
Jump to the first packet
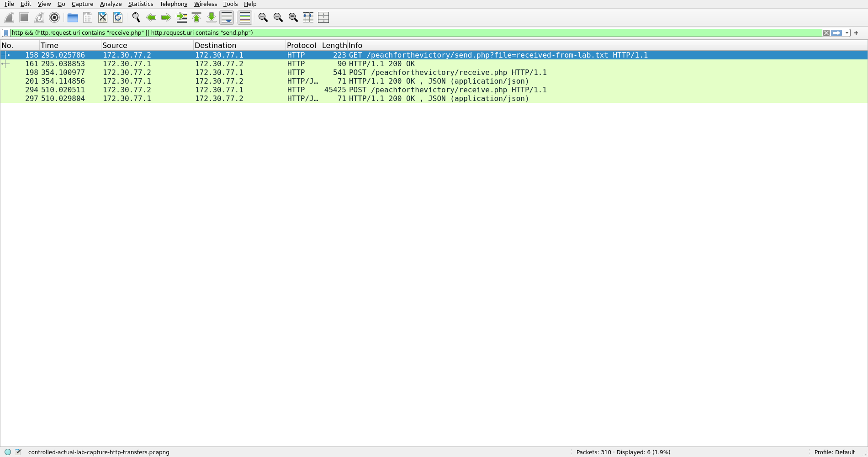click(196, 18)
